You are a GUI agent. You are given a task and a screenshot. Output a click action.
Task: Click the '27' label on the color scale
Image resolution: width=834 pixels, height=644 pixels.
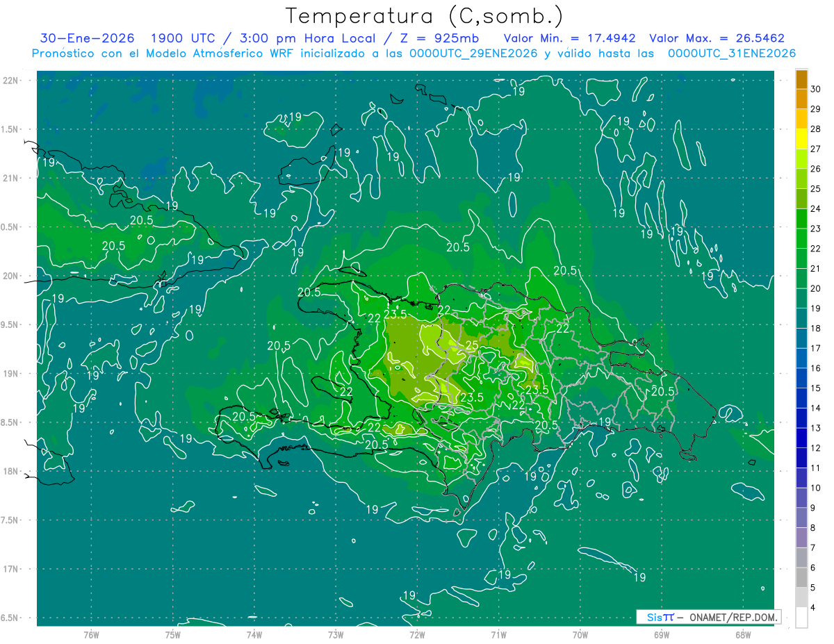(816, 149)
